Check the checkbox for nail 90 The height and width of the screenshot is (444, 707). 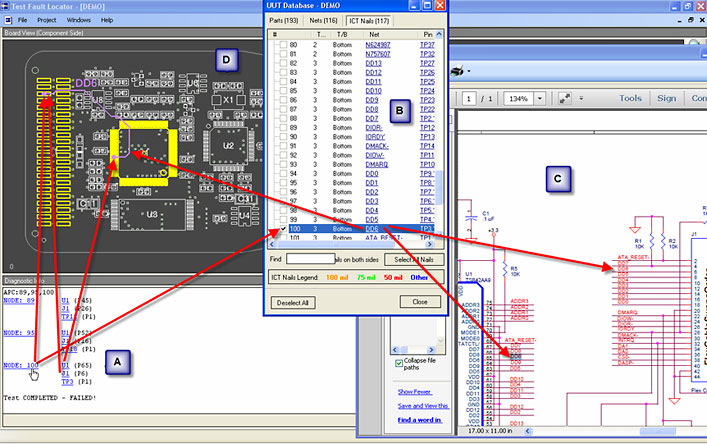(x=283, y=137)
